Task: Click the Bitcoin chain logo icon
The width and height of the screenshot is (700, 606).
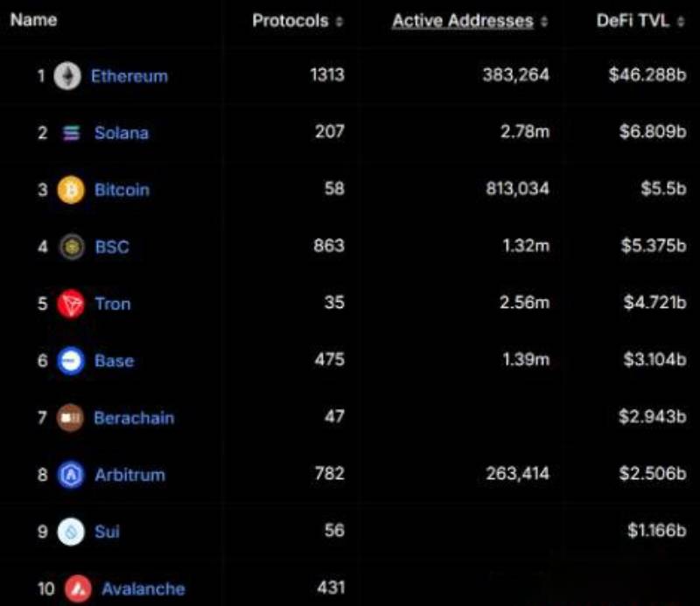Action: pyautogui.click(x=71, y=190)
